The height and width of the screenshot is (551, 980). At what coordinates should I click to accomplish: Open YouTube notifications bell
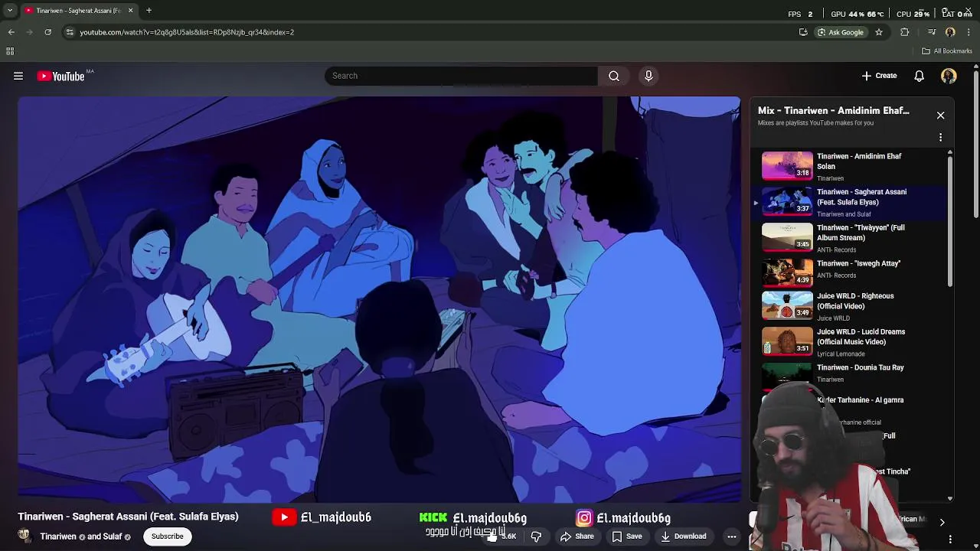click(x=919, y=76)
